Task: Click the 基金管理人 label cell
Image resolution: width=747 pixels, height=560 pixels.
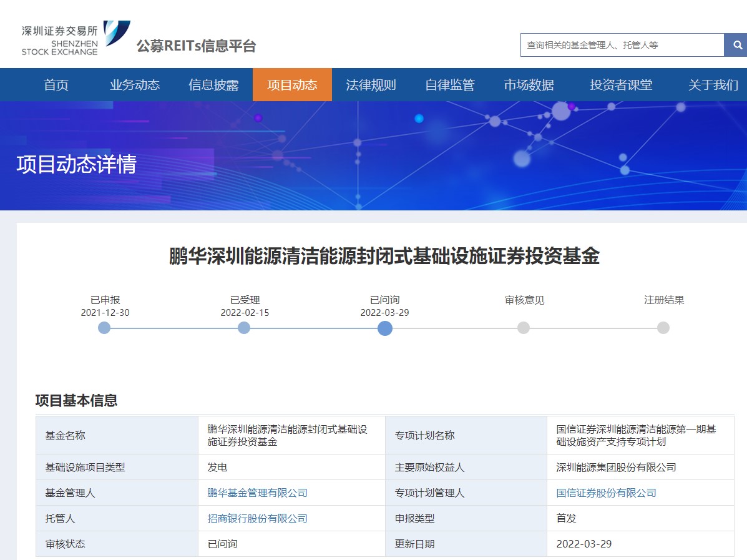Action: [x=117, y=493]
